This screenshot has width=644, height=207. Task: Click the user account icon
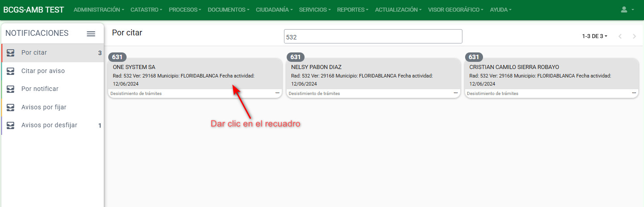click(627, 9)
